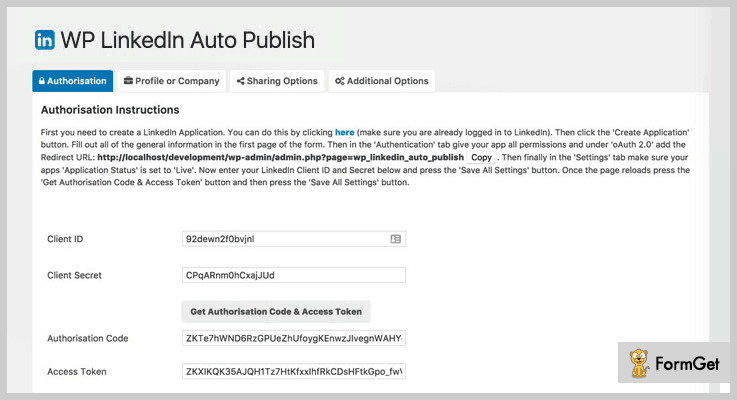The width and height of the screenshot is (737, 400).
Task: Open the Authorisation tab
Action: click(73, 81)
